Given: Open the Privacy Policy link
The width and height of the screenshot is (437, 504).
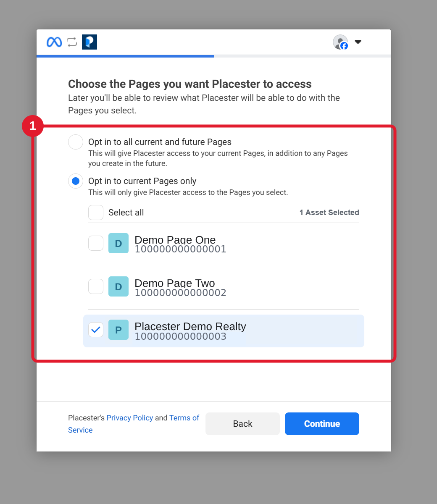Looking at the screenshot, I should [130, 418].
